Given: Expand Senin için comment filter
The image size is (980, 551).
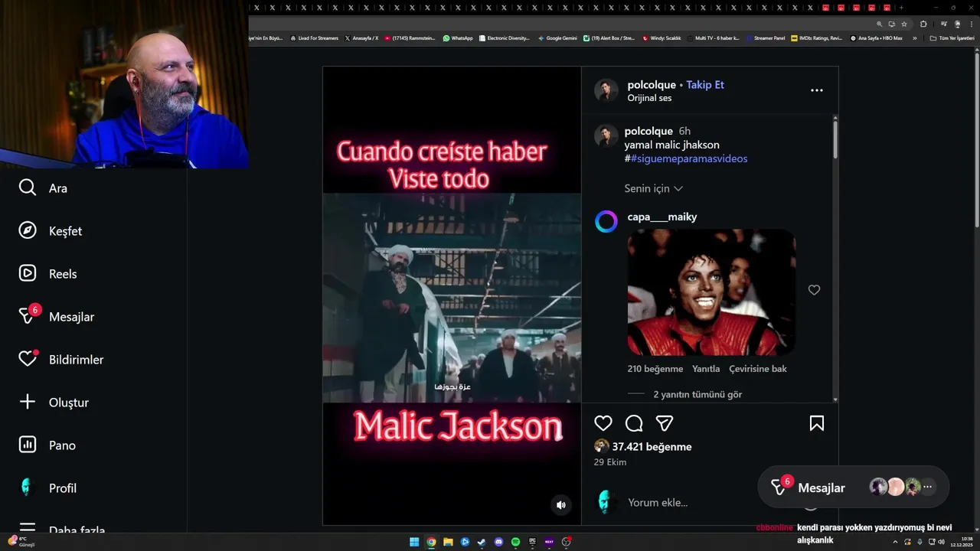Looking at the screenshot, I should tap(653, 188).
